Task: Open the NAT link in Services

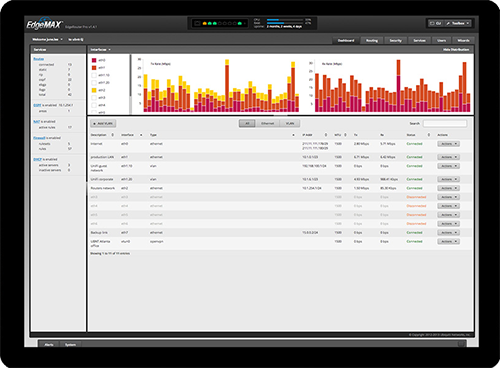Action: pos(36,122)
